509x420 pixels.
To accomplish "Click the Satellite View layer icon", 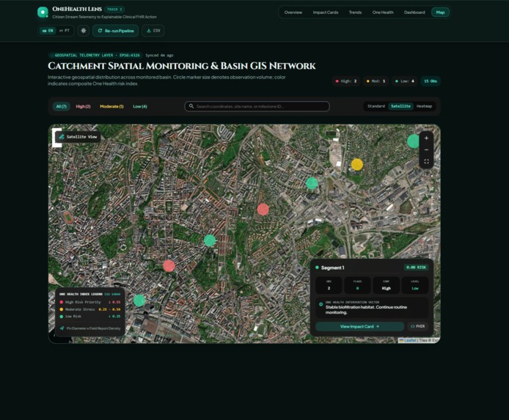I will [62, 136].
